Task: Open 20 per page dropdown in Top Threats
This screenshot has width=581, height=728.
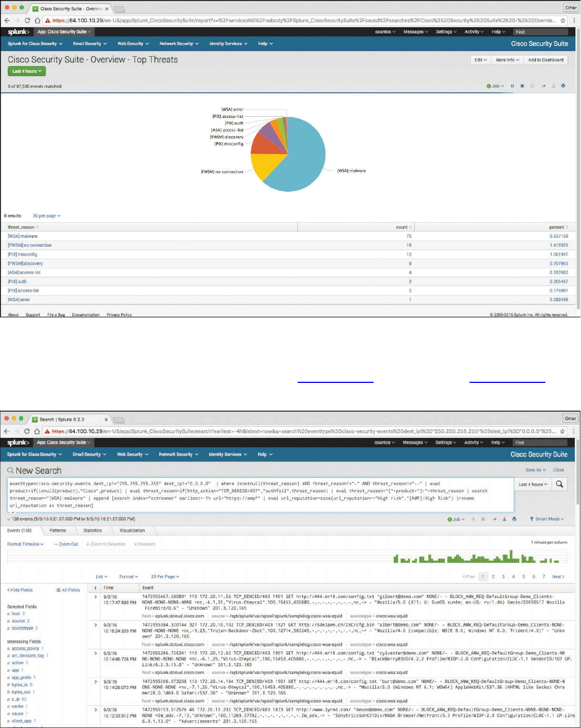Action: click(47, 216)
